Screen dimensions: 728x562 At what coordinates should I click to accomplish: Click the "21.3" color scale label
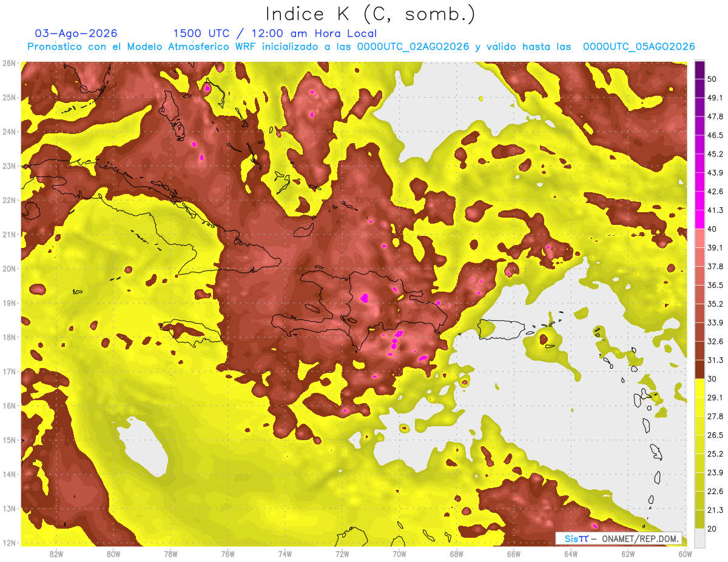tap(715, 510)
